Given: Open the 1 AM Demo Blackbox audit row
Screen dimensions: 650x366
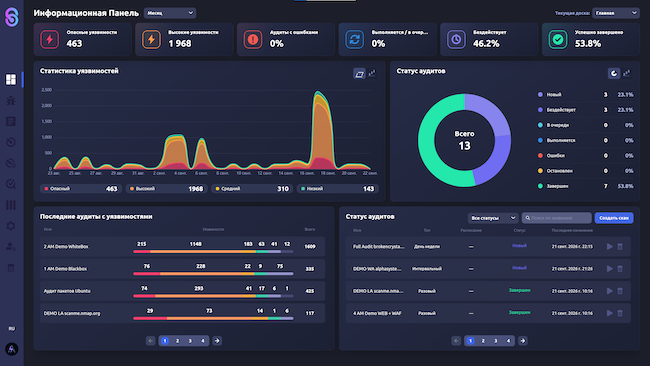Looking at the screenshot, I should pos(182,269).
